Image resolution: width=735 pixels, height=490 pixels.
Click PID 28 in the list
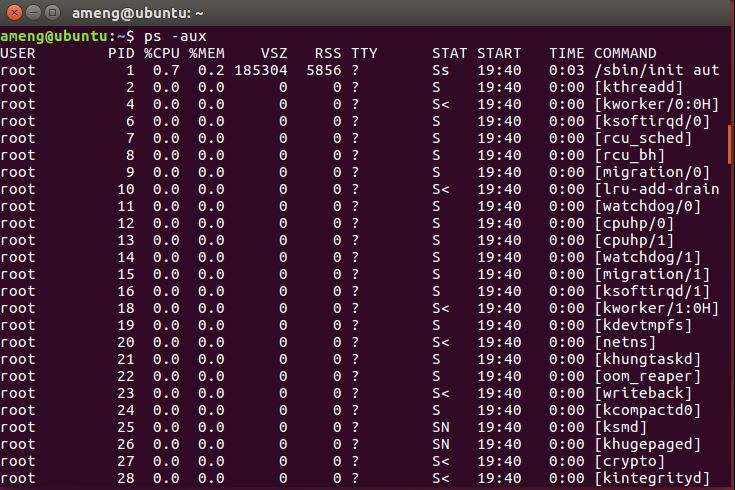[x=126, y=478]
